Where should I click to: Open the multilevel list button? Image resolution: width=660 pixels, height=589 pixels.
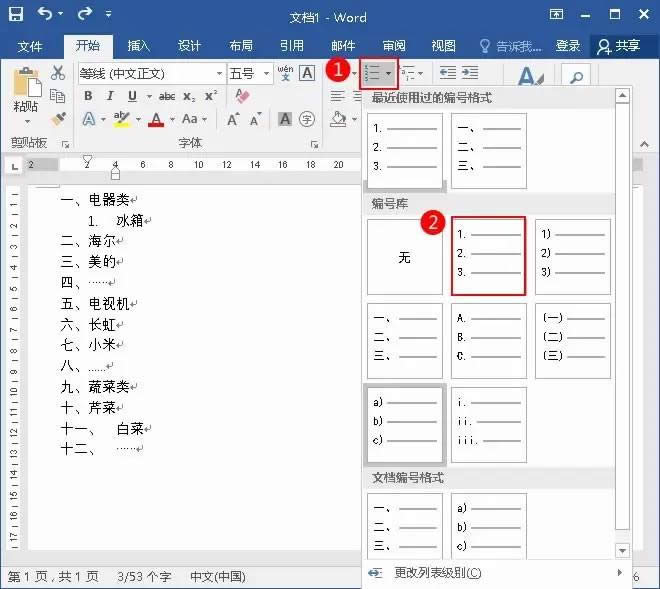click(x=413, y=73)
